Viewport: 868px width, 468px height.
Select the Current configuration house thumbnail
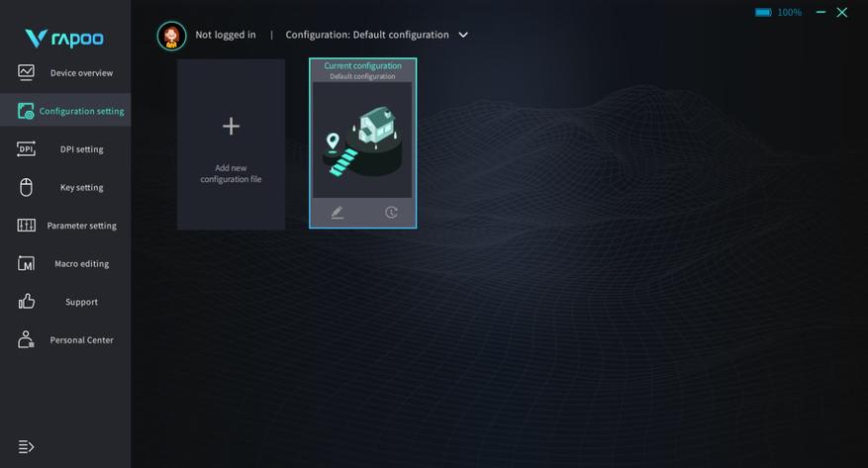tap(362, 140)
